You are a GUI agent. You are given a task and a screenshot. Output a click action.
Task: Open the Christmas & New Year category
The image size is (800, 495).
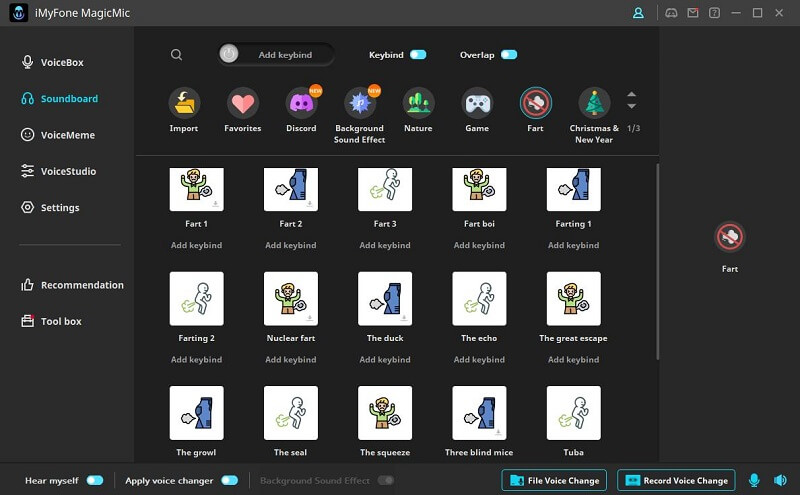pos(594,103)
